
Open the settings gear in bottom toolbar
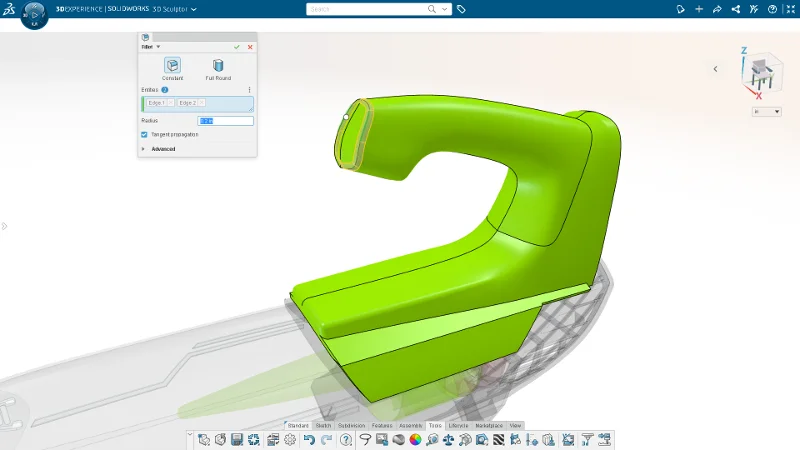[x=290, y=439]
